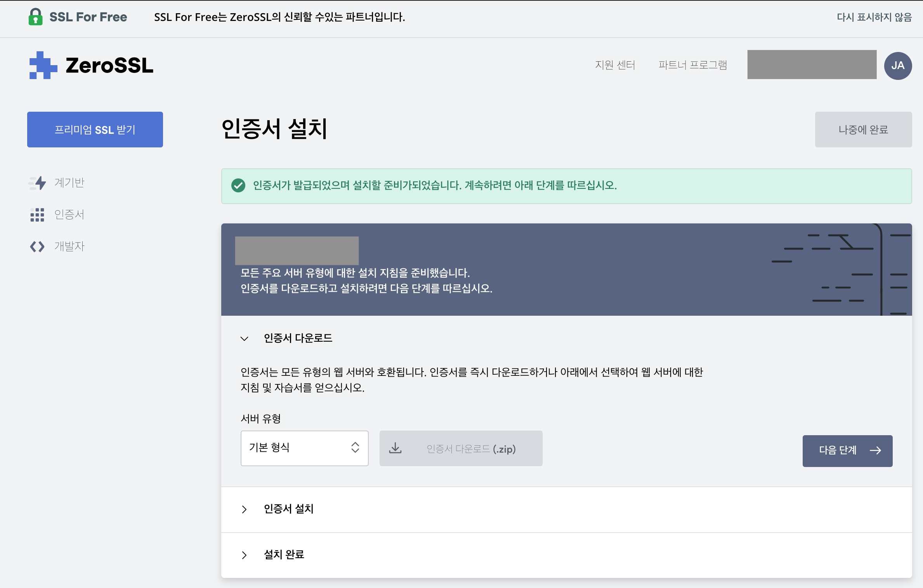Dismiss banner via 다시 표시하지 않음
This screenshot has height=588, width=923.
874,17
